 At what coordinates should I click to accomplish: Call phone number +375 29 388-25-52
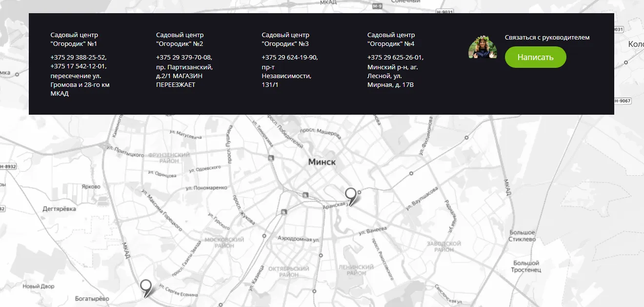78,57
